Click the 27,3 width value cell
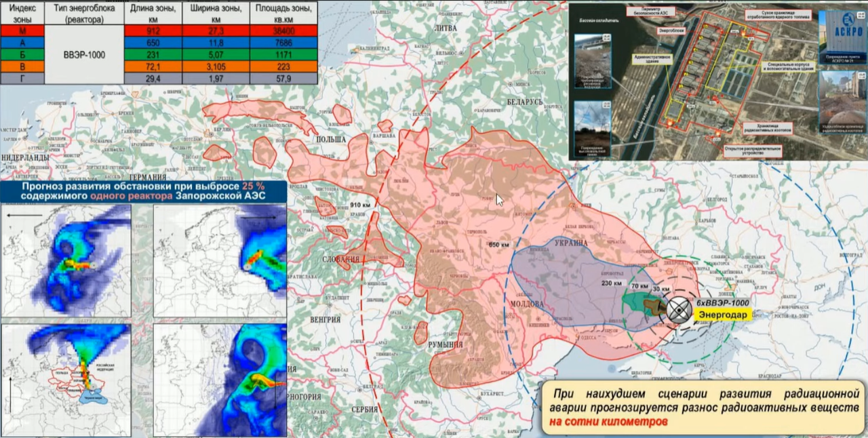Image resolution: width=868 pixels, height=438 pixels. pos(217,31)
